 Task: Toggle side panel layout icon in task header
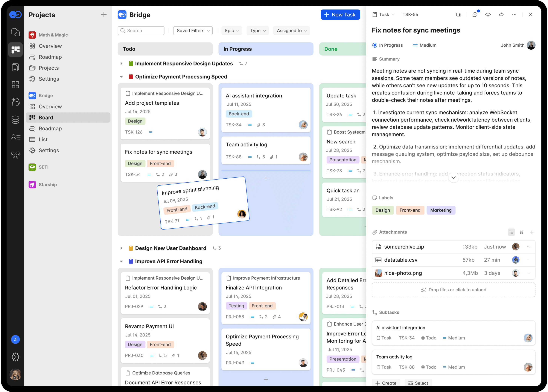[x=459, y=14]
